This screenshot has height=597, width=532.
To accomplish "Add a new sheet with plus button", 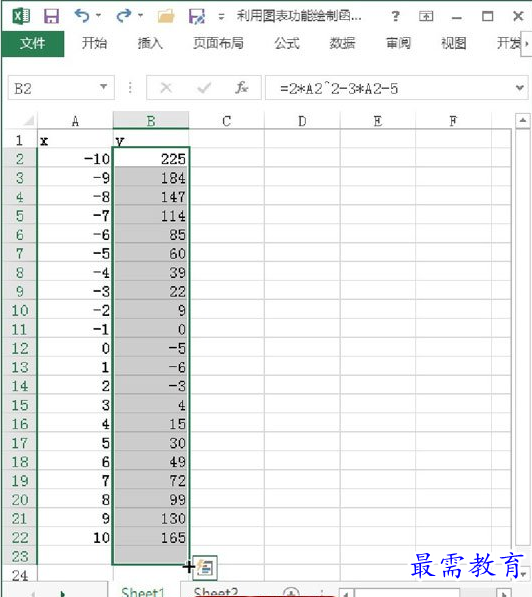I will (291, 592).
